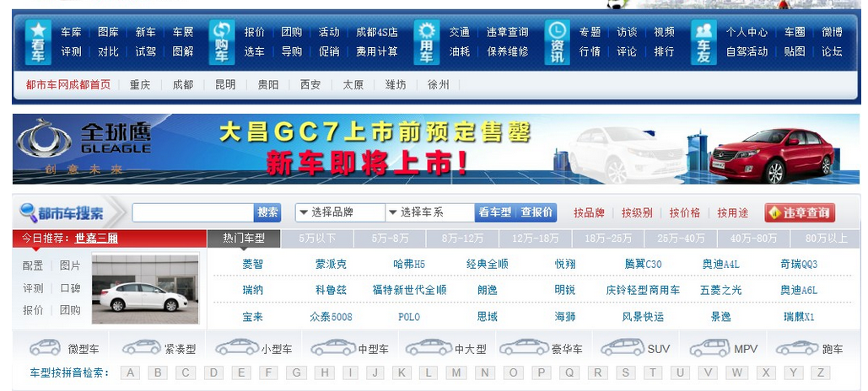
Task: Filter car models by letter B
Action: click(x=158, y=372)
